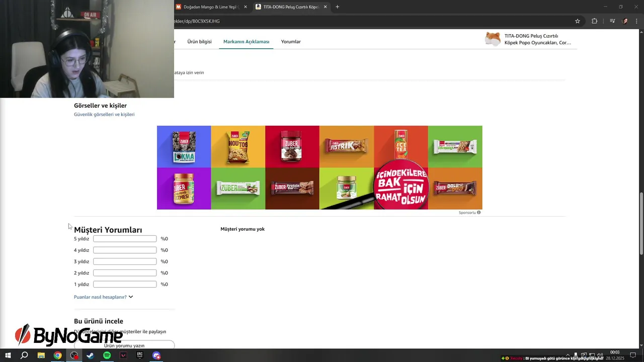Open the Ürün bilgisi section tab

(x=199, y=42)
